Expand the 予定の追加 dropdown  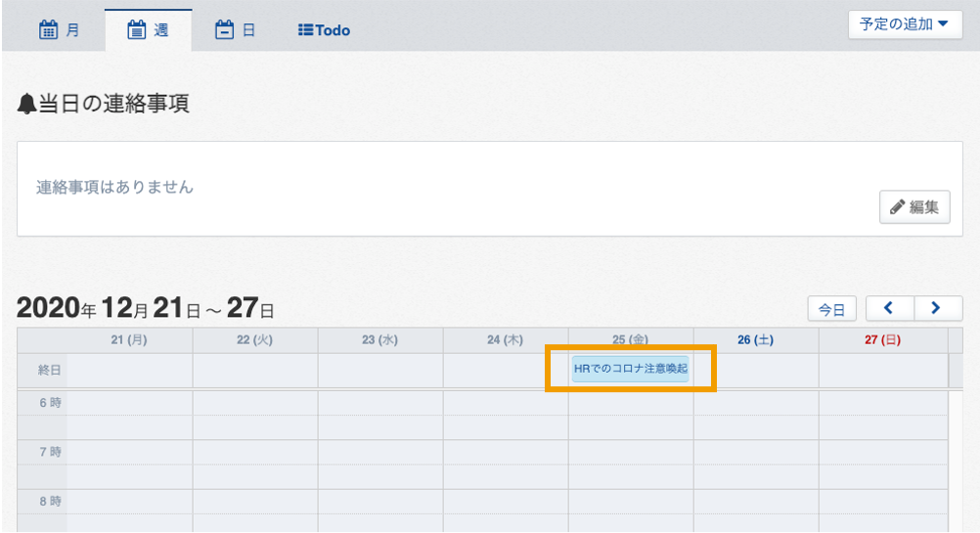click(x=905, y=24)
